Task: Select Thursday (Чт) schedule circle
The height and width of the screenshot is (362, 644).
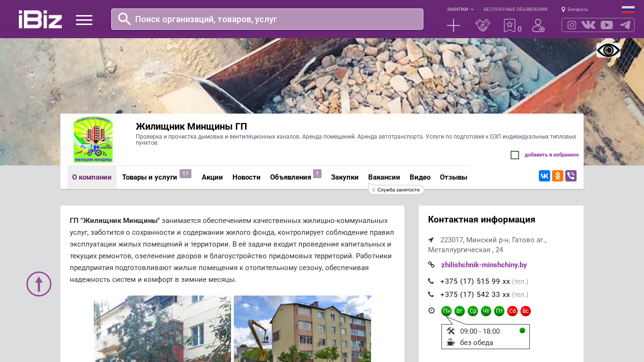Action: [x=486, y=311]
